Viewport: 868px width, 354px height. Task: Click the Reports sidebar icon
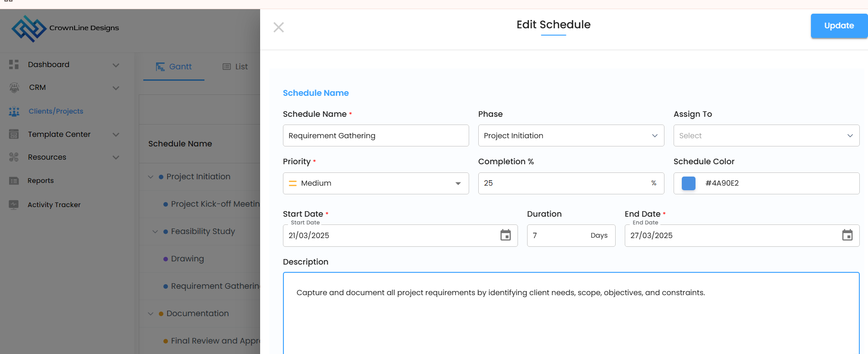pyautogui.click(x=14, y=181)
